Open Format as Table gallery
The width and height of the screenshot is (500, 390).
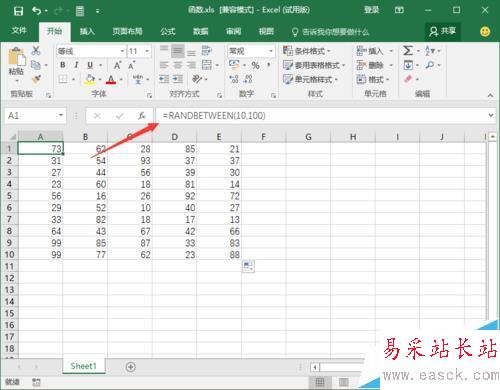pyautogui.click(x=314, y=65)
